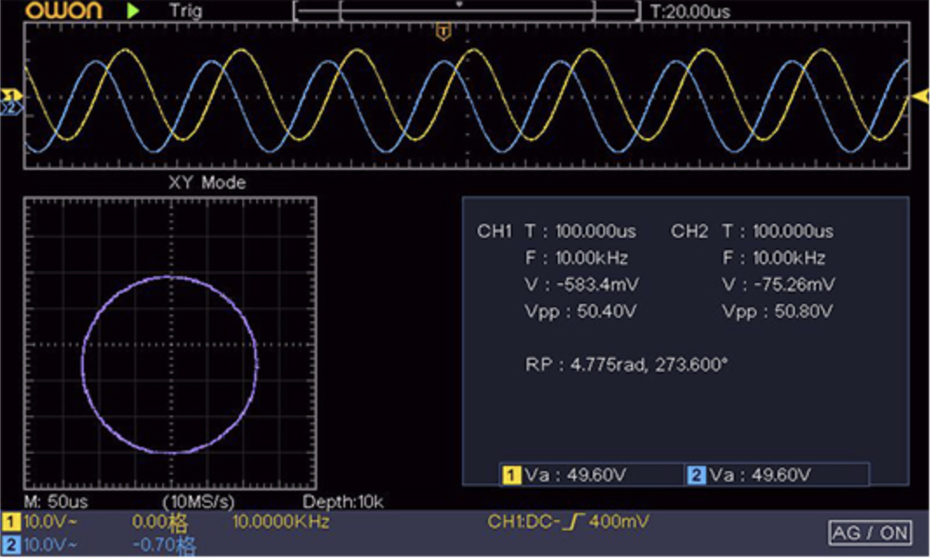This screenshot has width=930, height=560.
Task: Click the Trig status label
Action: (x=185, y=11)
